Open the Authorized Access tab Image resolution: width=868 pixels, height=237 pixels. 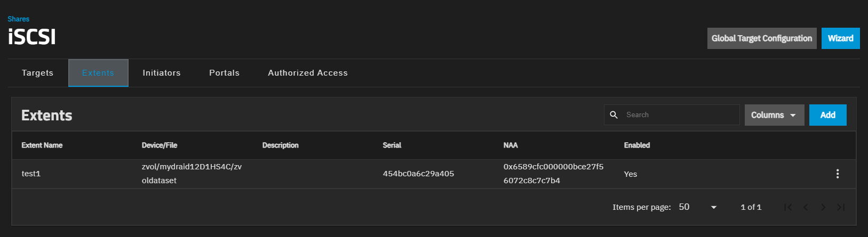(x=308, y=73)
